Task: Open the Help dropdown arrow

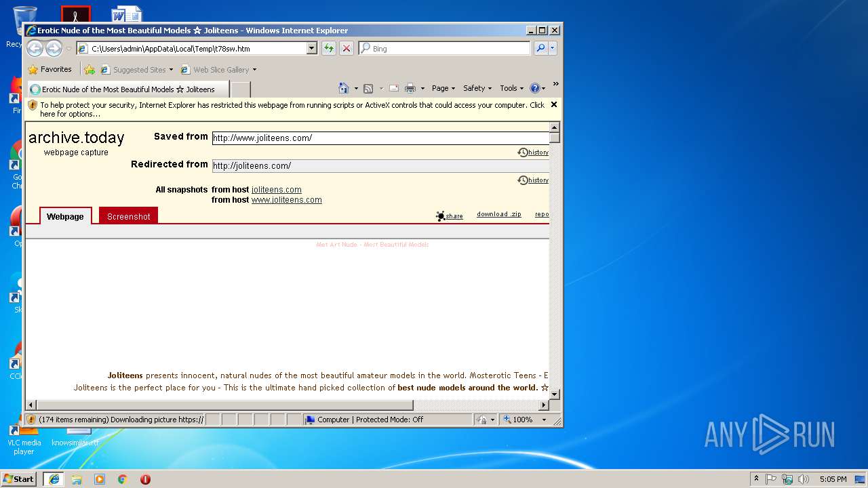Action: coord(544,88)
